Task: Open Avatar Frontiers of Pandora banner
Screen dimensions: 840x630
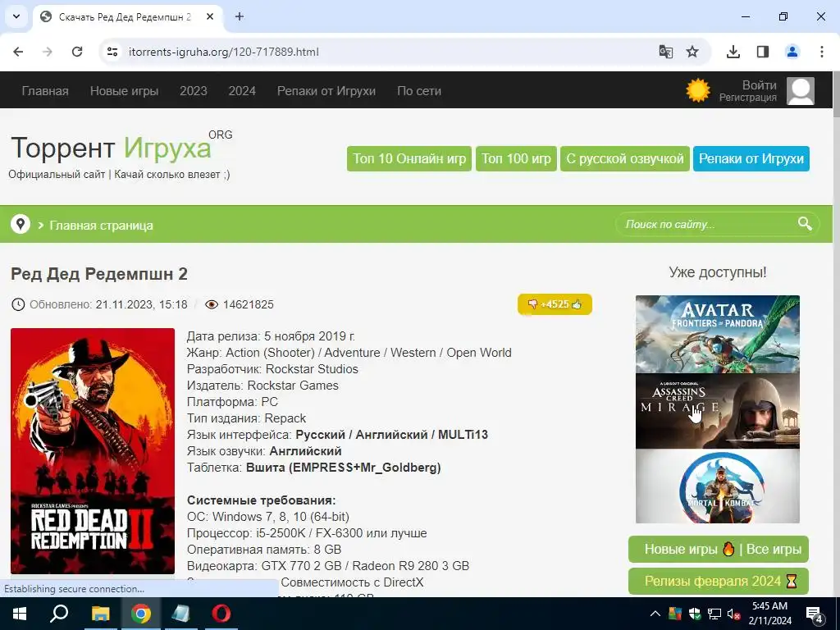Action: 717,334
